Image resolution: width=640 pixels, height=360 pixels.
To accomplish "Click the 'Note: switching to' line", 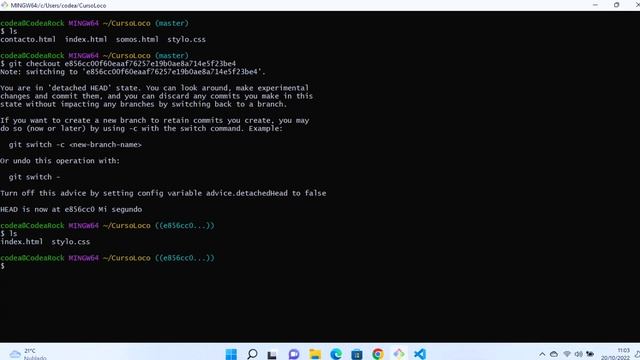I will 133,72.
